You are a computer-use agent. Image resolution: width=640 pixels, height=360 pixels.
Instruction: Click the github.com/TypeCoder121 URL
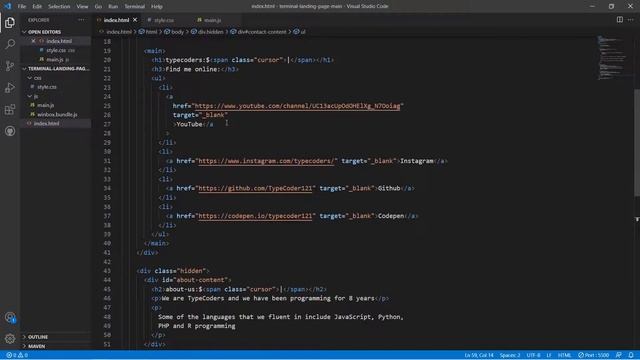255,189
